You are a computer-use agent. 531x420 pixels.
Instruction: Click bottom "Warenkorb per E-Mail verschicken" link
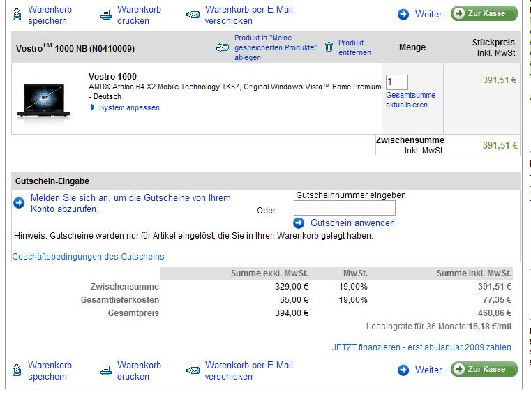[248, 370]
